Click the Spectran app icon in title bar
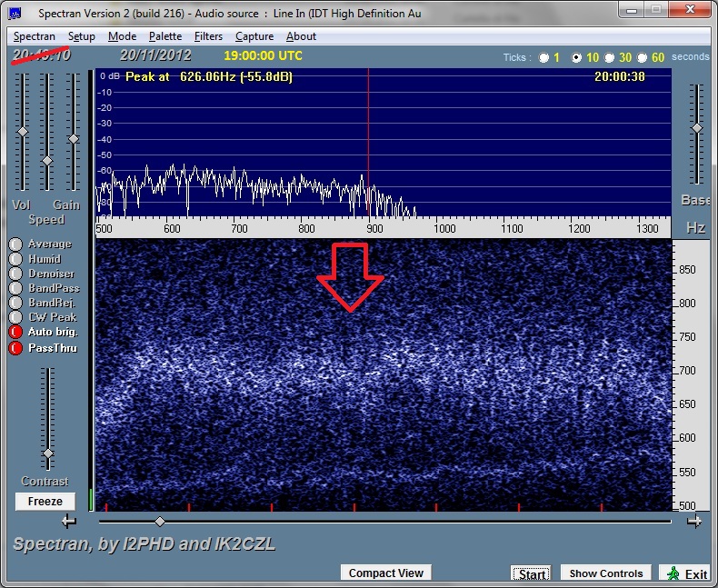This screenshot has width=718, height=588. pyautogui.click(x=17, y=13)
